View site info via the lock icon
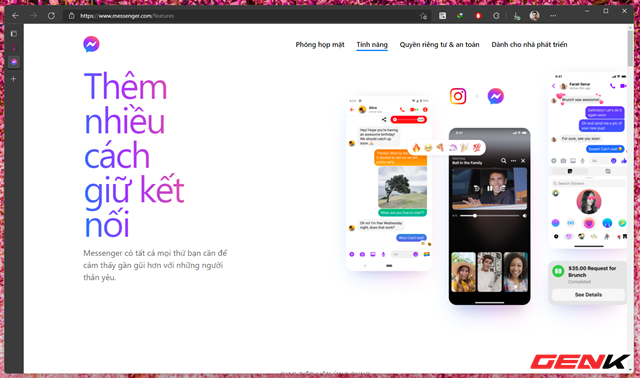Image resolution: width=640 pixels, height=378 pixels. pyautogui.click(x=71, y=16)
